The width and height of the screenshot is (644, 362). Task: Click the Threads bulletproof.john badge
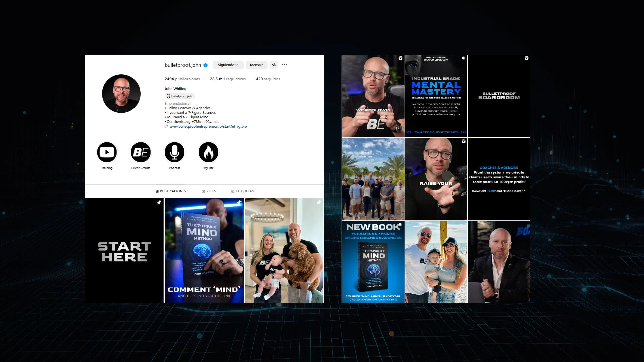click(180, 96)
